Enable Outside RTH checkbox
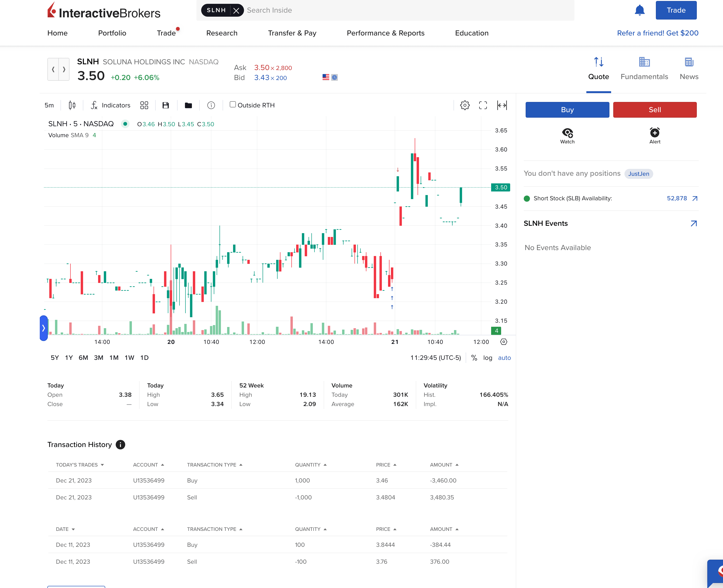Image resolution: width=723 pixels, height=588 pixels. [233, 105]
